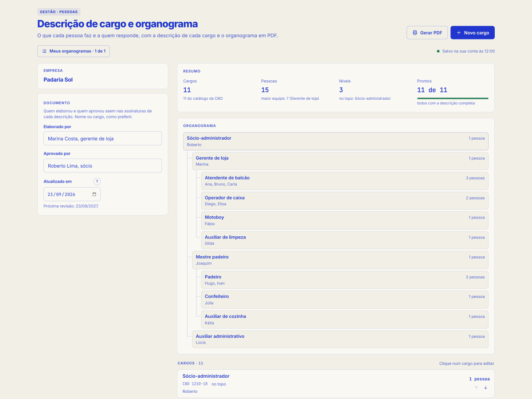Click the page title 'Descrição de cargo e organograma'
This screenshot has width=532, height=399.
[117, 24]
